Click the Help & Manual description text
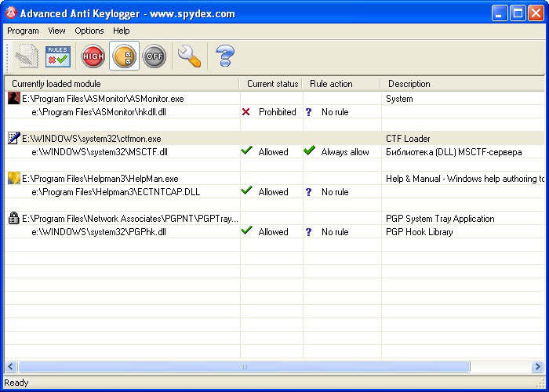Image resolution: width=549 pixels, height=392 pixels. coord(465,179)
